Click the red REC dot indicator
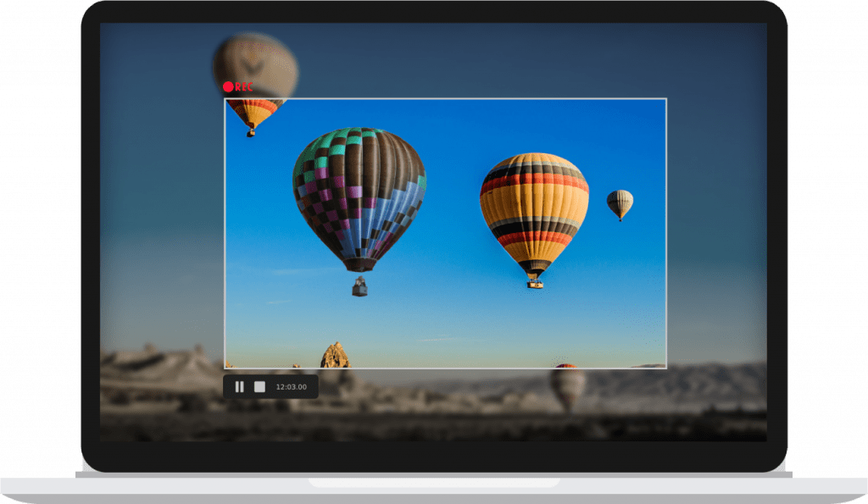868x504 pixels. pyautogui.click(x=228, y=87)
